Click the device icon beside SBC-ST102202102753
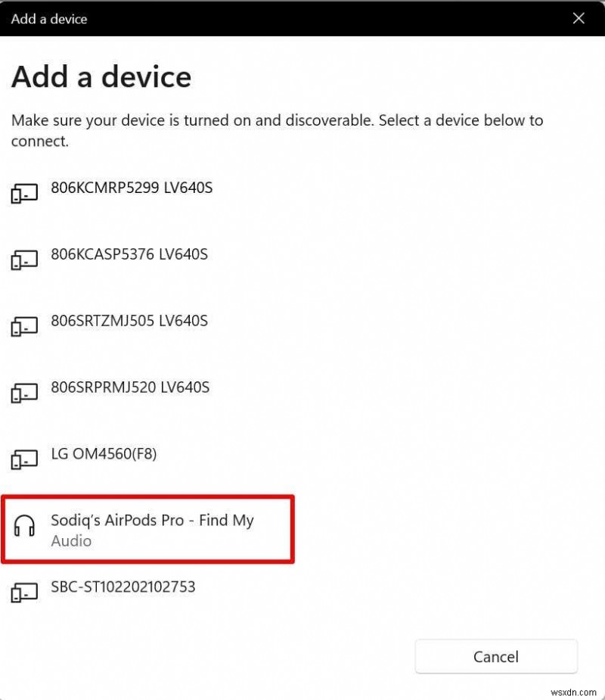605x700 pixels. [x=25, y=593]
